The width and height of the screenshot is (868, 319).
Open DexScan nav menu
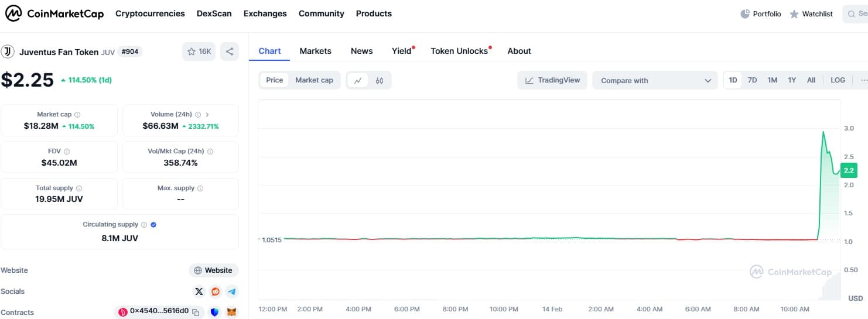click(x=214, y=13)
